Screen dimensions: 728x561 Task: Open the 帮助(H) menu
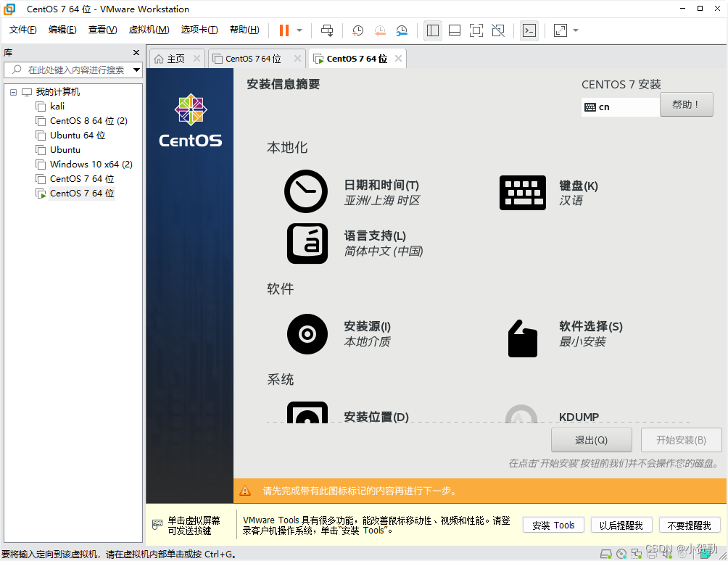(244, 30)
